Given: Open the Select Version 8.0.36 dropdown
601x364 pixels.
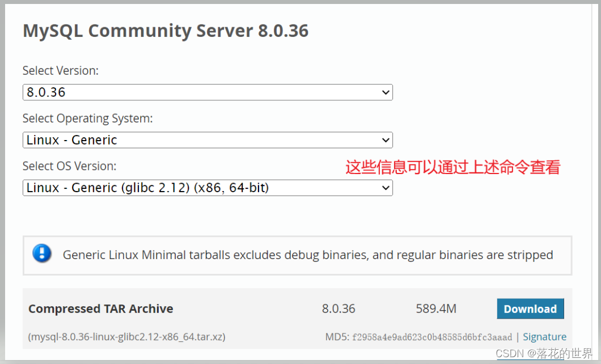Looking at the screenshot, I should click(x=208, y=92).
